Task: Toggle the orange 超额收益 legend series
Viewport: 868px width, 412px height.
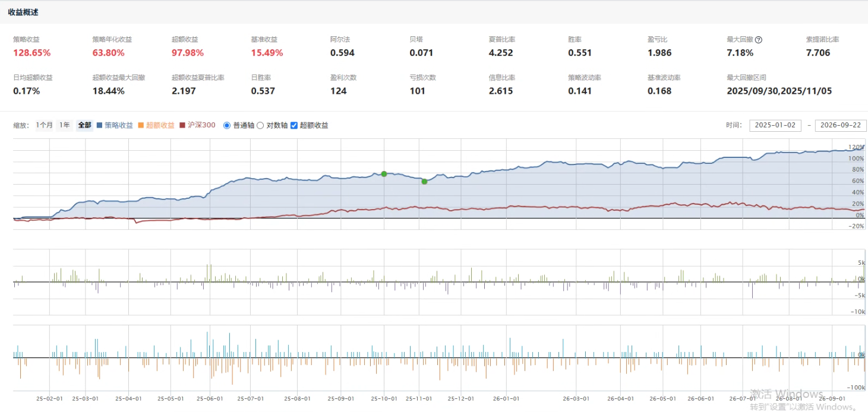Action: tap(156, 125)
